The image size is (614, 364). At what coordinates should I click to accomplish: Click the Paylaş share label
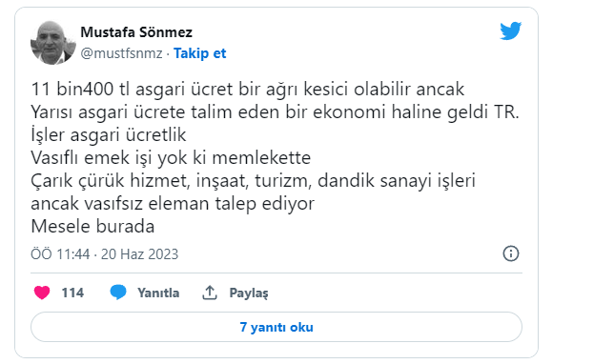point(249,293)
